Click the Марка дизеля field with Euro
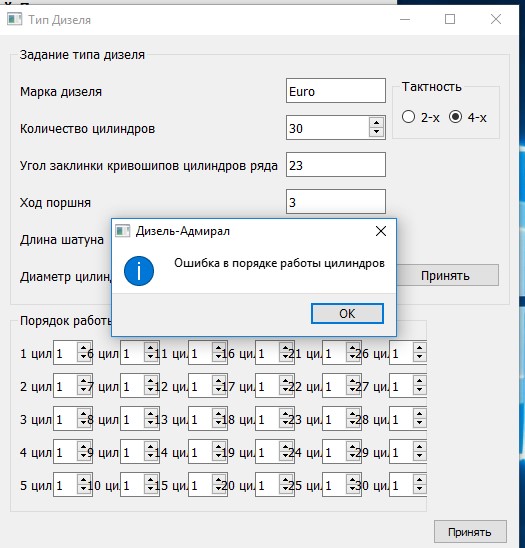The height and width of the screenshot is (548, 525). click(336, 91)
